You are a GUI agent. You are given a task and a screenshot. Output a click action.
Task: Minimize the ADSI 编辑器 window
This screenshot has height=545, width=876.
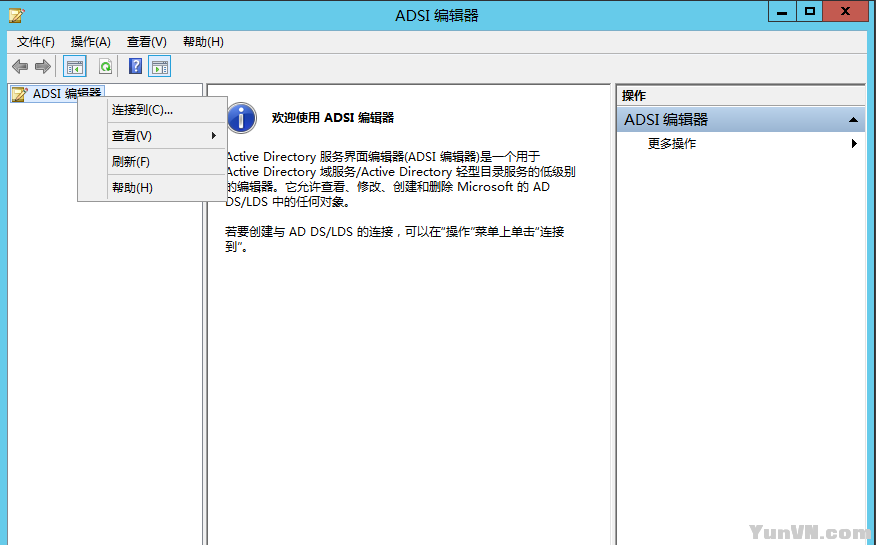point(782,12)
